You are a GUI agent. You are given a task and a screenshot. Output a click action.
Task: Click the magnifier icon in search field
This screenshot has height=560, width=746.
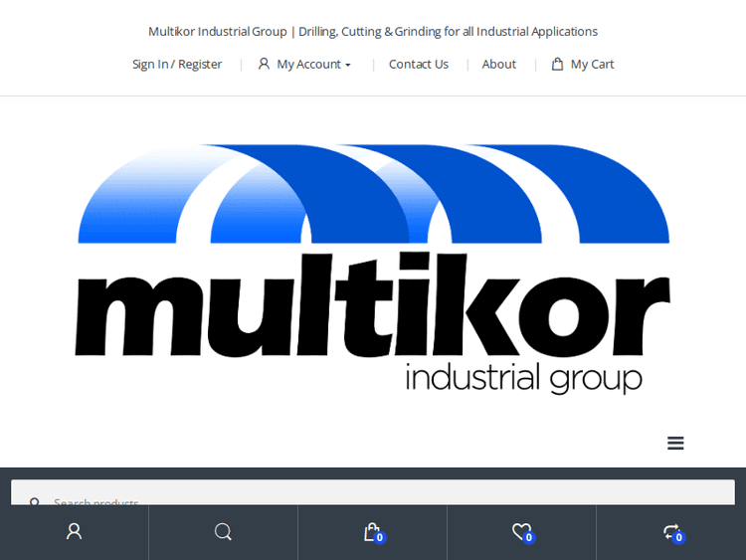34,501
